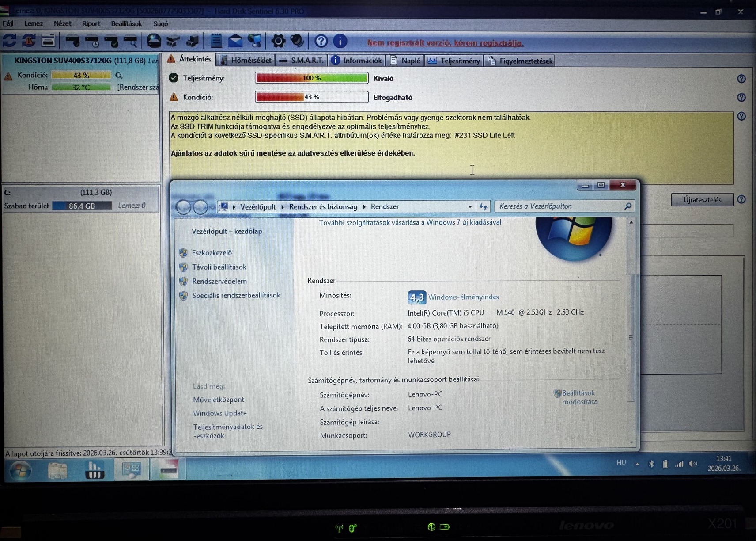Open volume control from the tray speaker
This screenshot has height=541, width=756.
[693, 464]
